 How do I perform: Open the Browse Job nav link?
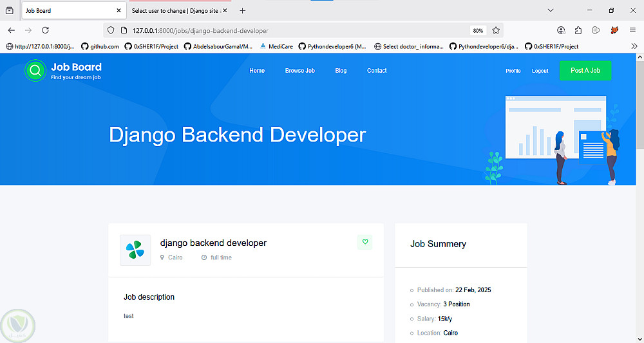[300, 71]
